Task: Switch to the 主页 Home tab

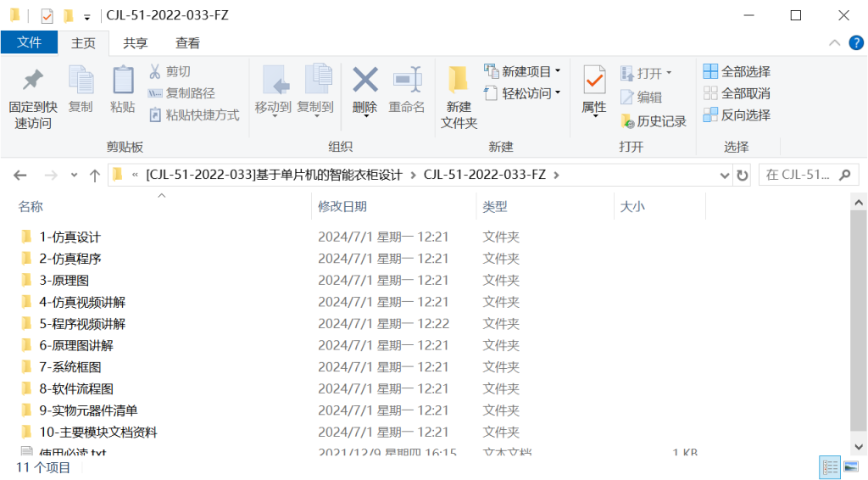Action: pyautogui.click(x=83, y=43)
